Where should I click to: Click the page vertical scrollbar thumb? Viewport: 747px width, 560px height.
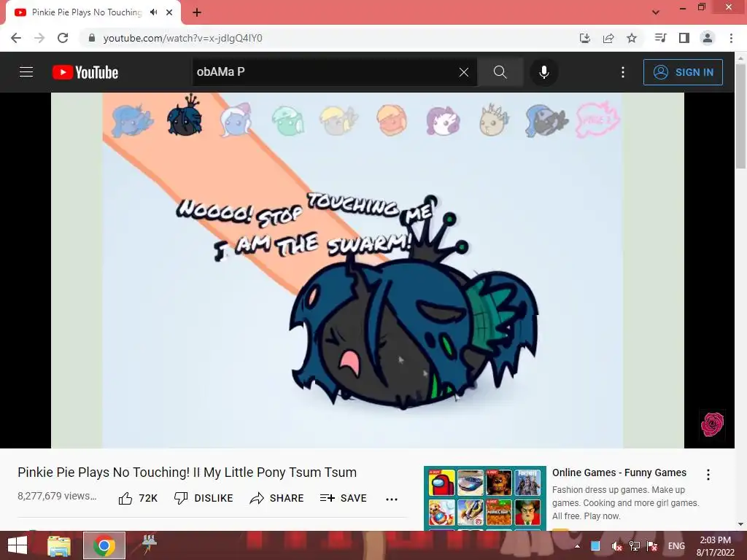tap(740, 114)
